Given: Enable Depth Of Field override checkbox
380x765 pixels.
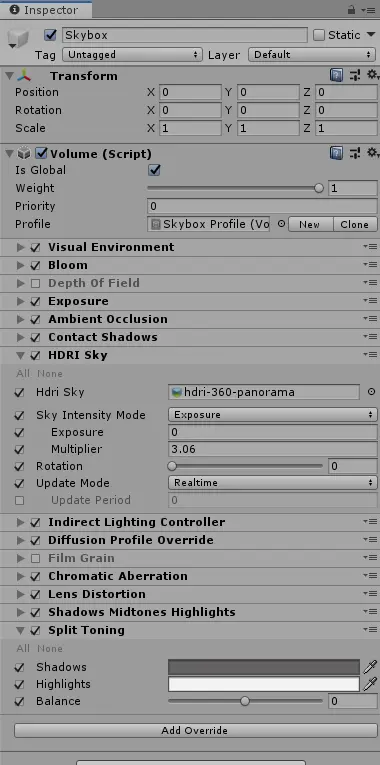Looking at the screenshot, I should (x=35, y=283).
